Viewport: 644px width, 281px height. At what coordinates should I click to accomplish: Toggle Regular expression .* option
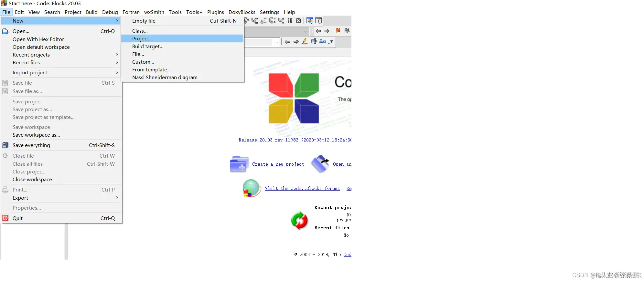point(330,42)
